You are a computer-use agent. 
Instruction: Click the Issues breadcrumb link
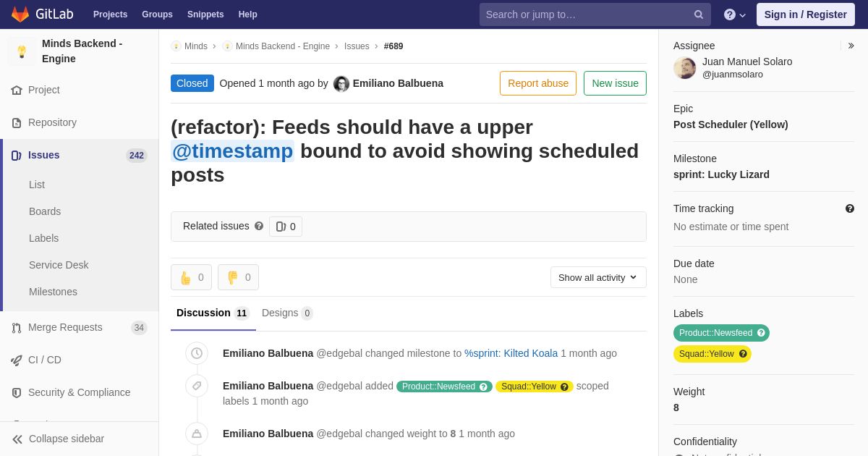357,46
